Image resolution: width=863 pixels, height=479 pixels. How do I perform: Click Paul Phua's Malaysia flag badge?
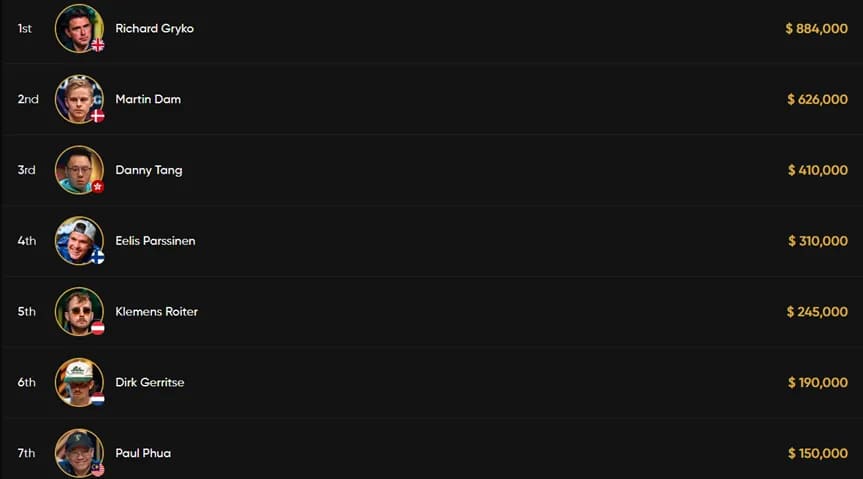97,470
